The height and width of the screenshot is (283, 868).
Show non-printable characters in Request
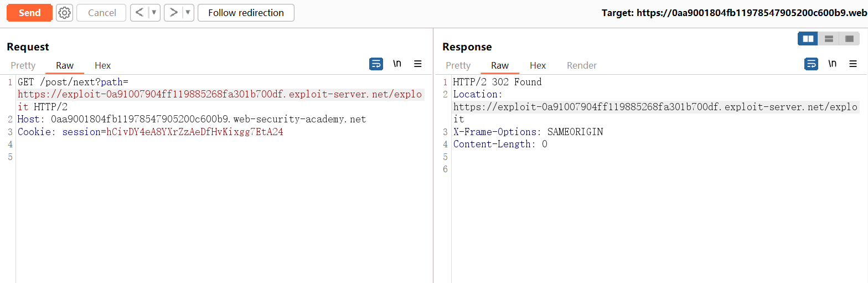pyautogui.click(x=397, y=64)
